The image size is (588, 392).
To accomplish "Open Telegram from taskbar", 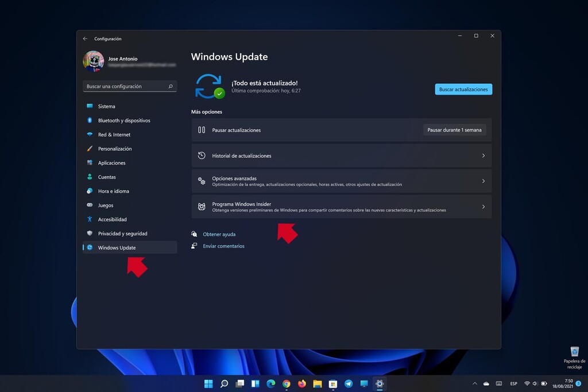I will pos(349,383).
